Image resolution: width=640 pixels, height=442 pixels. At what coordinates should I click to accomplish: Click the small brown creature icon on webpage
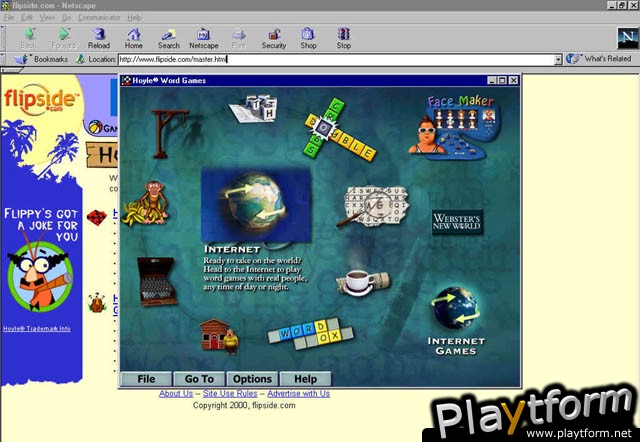[97, 303]
